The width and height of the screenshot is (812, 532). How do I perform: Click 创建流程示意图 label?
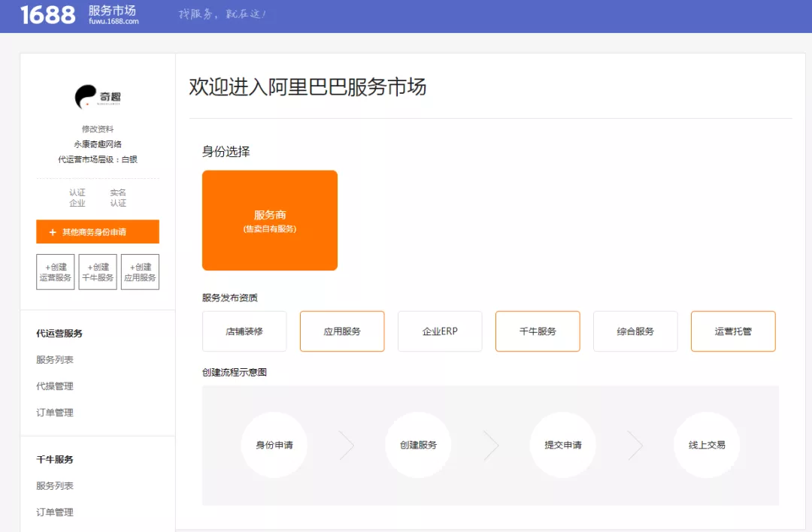(x=235, y=372)
